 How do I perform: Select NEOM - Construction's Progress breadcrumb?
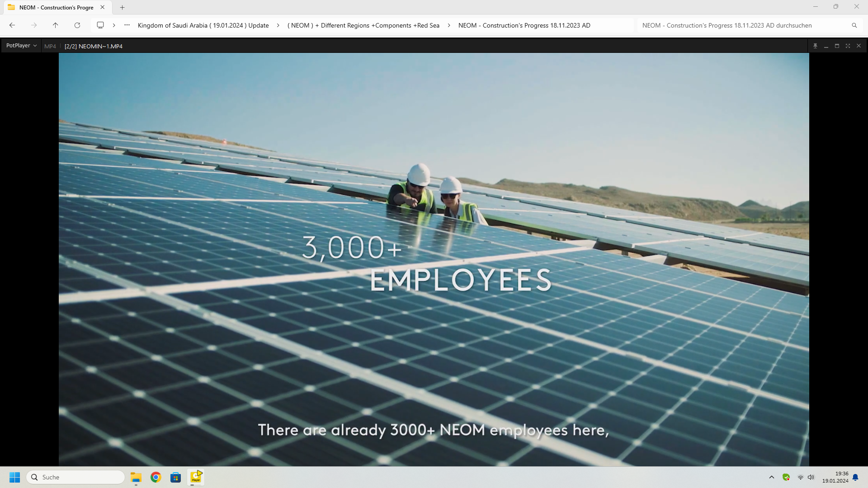point(524,25)
